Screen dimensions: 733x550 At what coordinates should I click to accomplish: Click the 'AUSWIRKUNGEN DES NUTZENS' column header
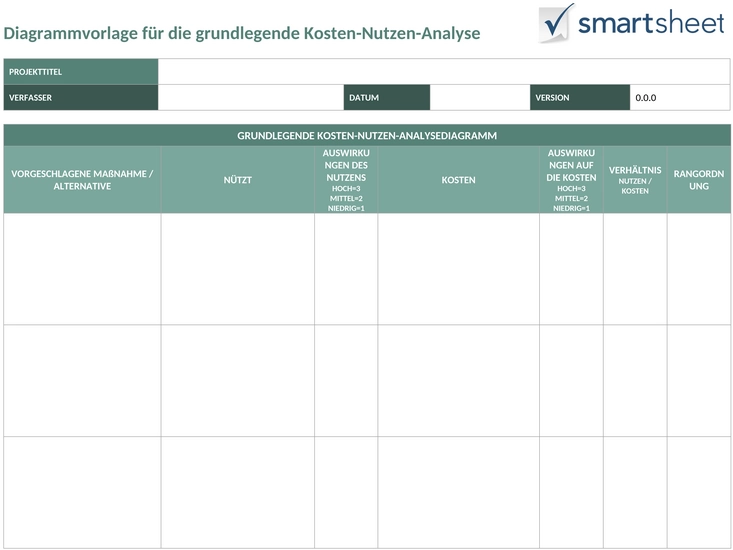(x=346, y=180)
